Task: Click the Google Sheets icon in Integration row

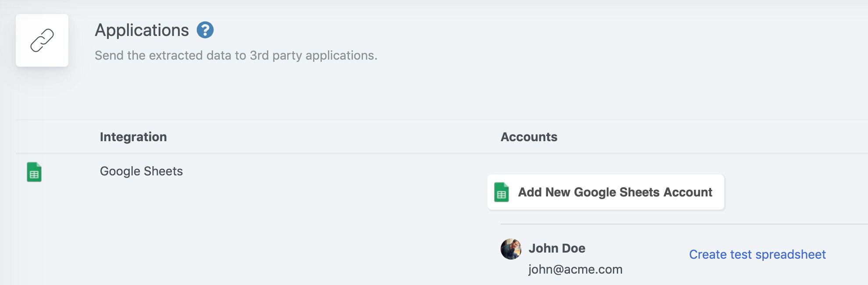Action: click(x=34, y=172)
